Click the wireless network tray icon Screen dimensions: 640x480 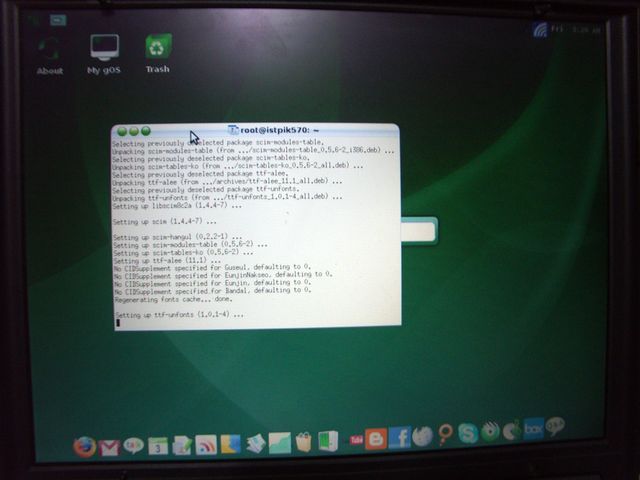click(x=541, y=29)
